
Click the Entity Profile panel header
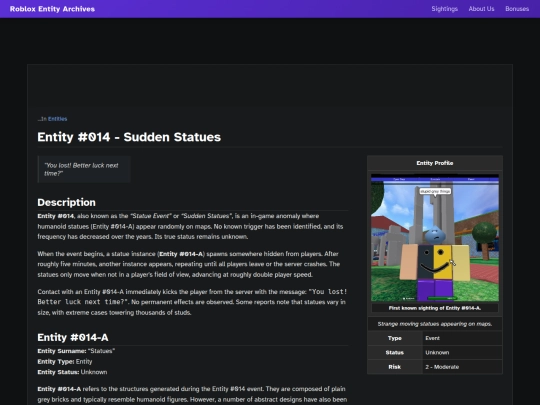(435, 163)
